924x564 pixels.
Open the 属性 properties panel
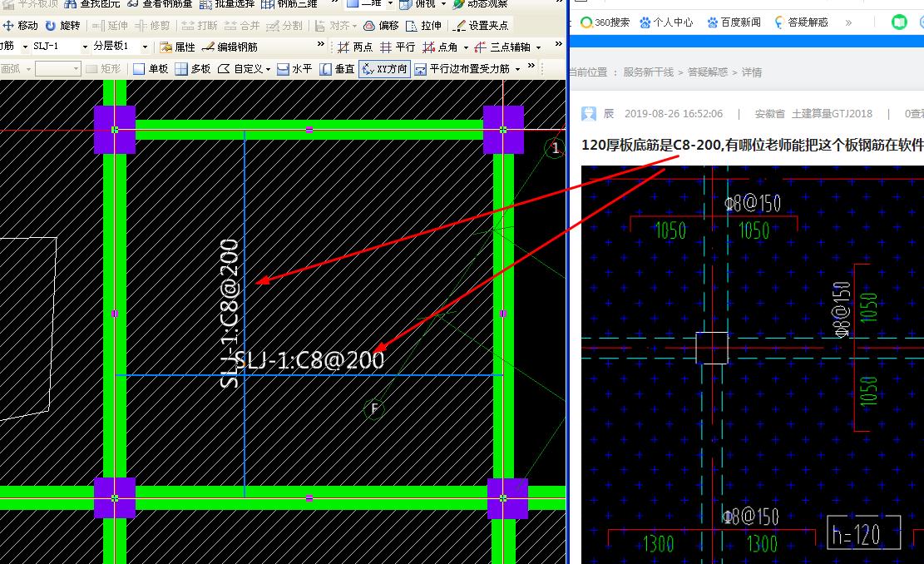pyautogui.click(x=177, y=47)
